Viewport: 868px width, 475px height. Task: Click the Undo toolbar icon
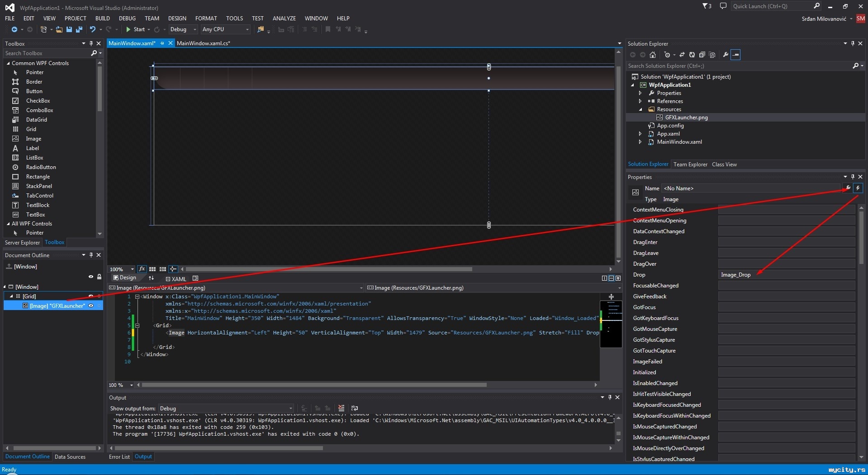(93, 29)
